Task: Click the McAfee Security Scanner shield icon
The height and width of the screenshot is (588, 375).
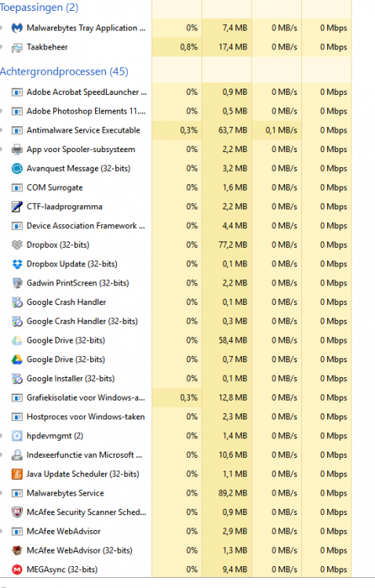Action: (x=17, y=512)
